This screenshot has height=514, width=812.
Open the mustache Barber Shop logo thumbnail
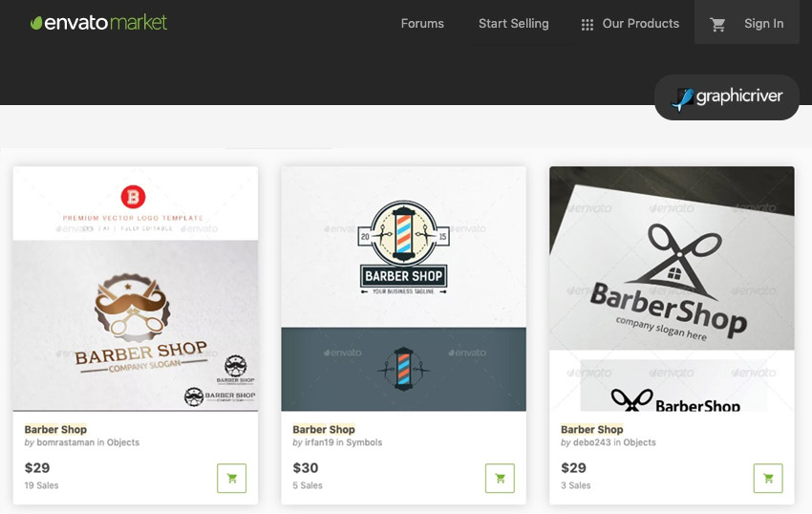(136, 289)
